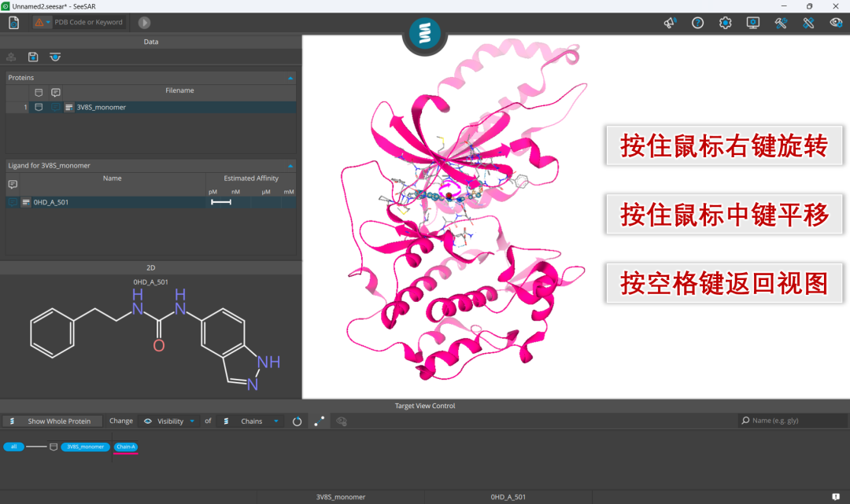Sort ligands by the Name column header
850x504 pixels.
tap(113, 178)
